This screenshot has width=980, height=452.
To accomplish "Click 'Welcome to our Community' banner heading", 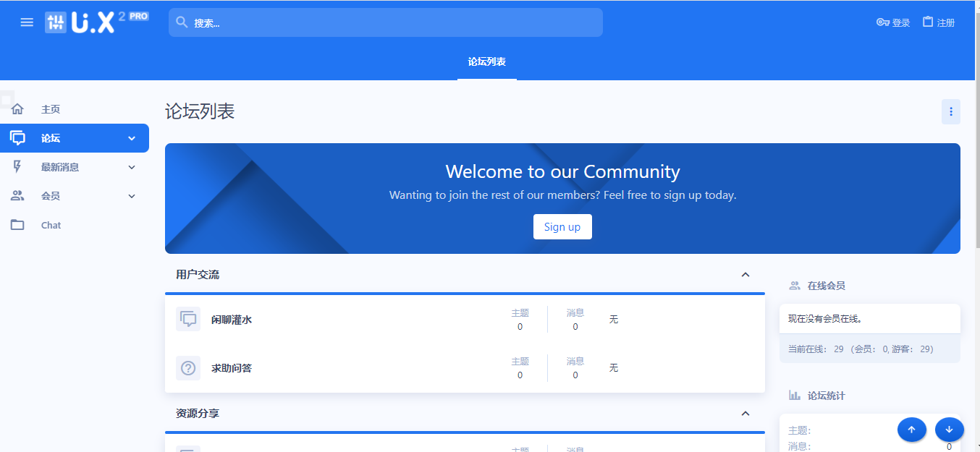I will click(x=562, y=171).
